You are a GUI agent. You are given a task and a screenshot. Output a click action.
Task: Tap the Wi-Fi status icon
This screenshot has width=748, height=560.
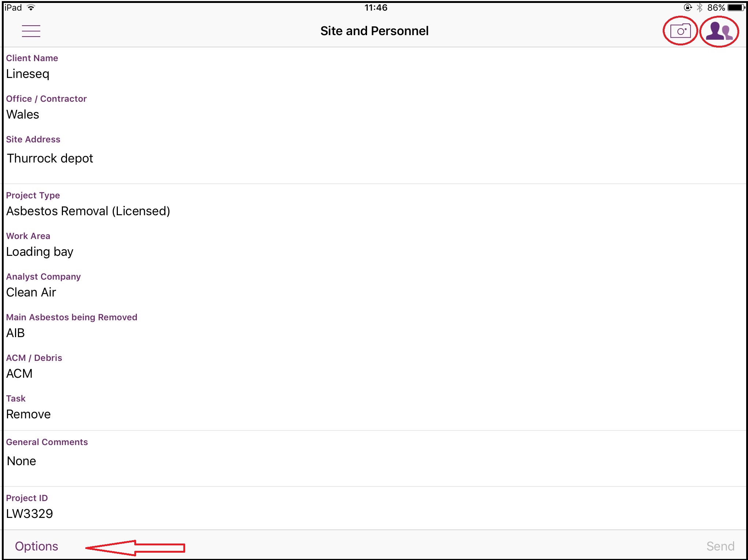(31, 7)
